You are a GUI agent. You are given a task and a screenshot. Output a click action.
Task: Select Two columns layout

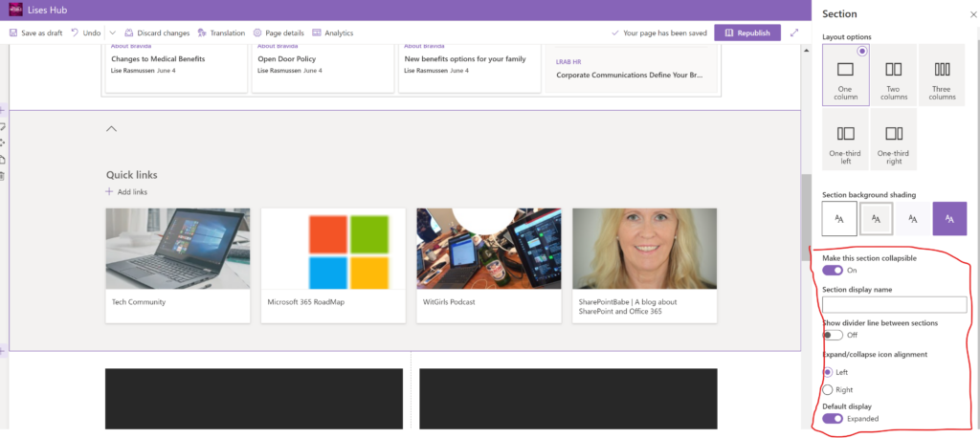point(893,75)
